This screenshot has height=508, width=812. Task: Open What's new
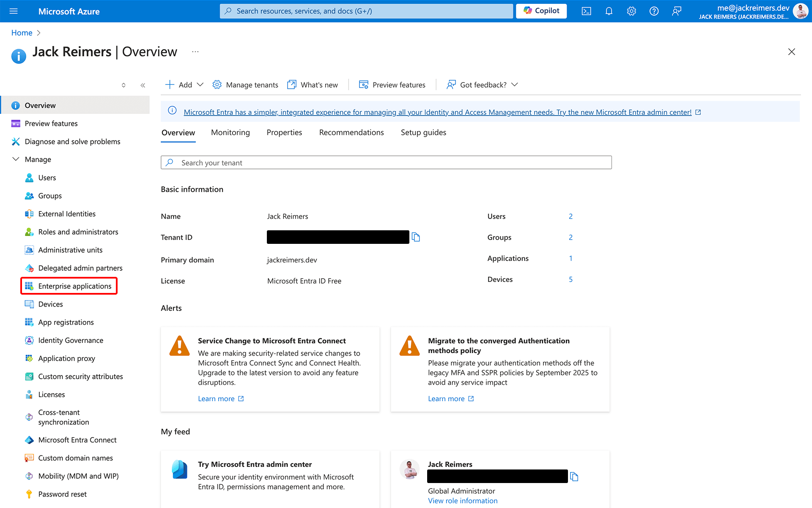(313, 85)
